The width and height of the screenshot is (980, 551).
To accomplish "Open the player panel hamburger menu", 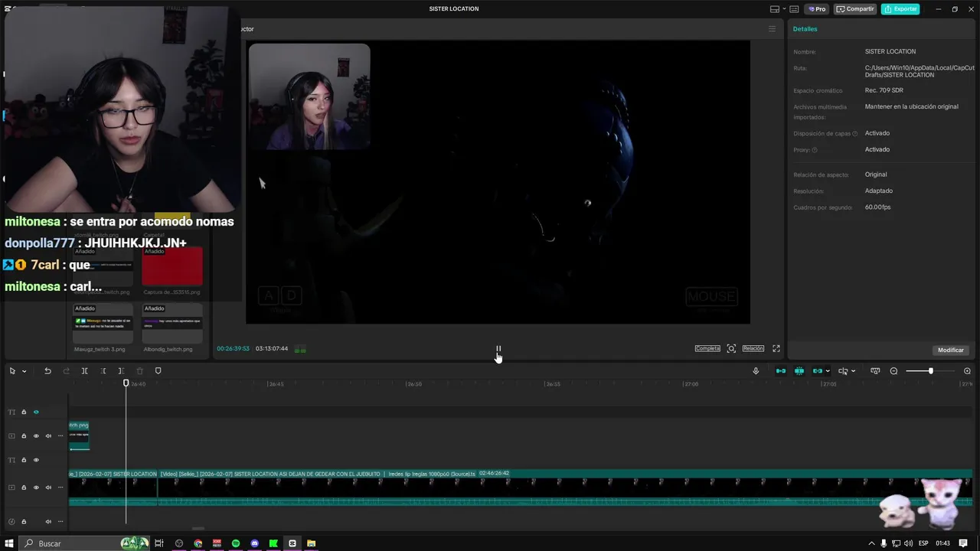I will tap(772, 29).
